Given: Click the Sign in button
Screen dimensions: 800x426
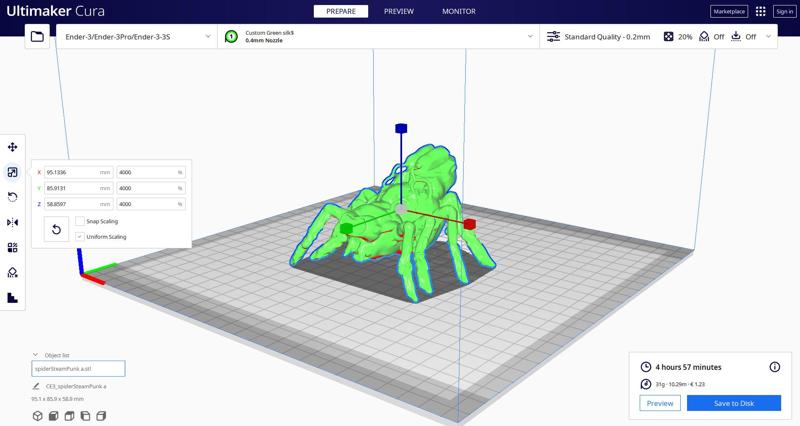Looking at the screenshot, I should (784, 11).
